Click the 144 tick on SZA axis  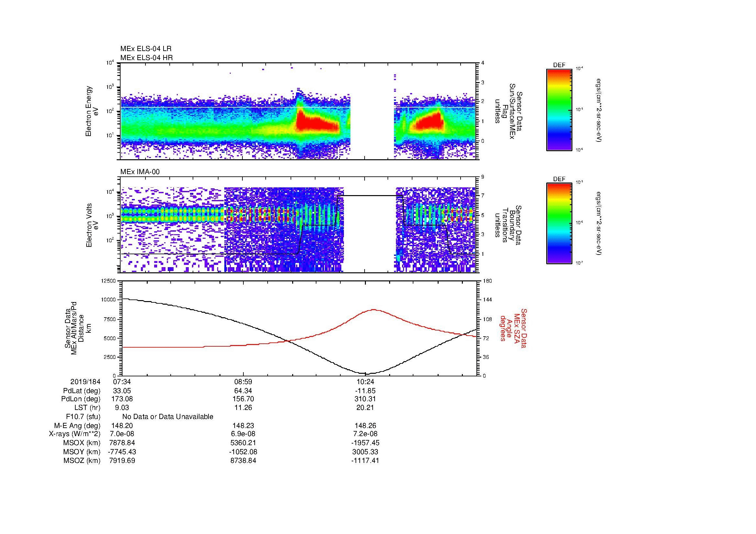point(487,300)
